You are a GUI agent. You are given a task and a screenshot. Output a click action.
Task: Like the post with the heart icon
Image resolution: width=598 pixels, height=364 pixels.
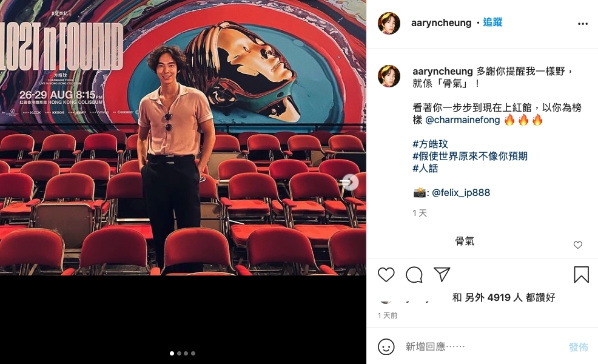386,274
